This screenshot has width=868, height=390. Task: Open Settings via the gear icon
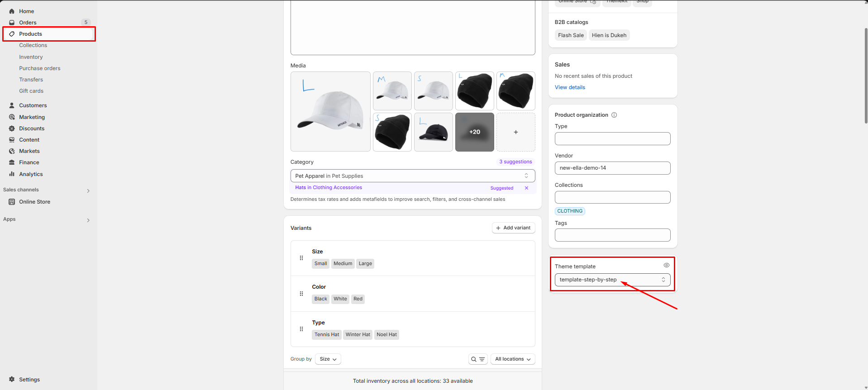click(x=12, y=379)
